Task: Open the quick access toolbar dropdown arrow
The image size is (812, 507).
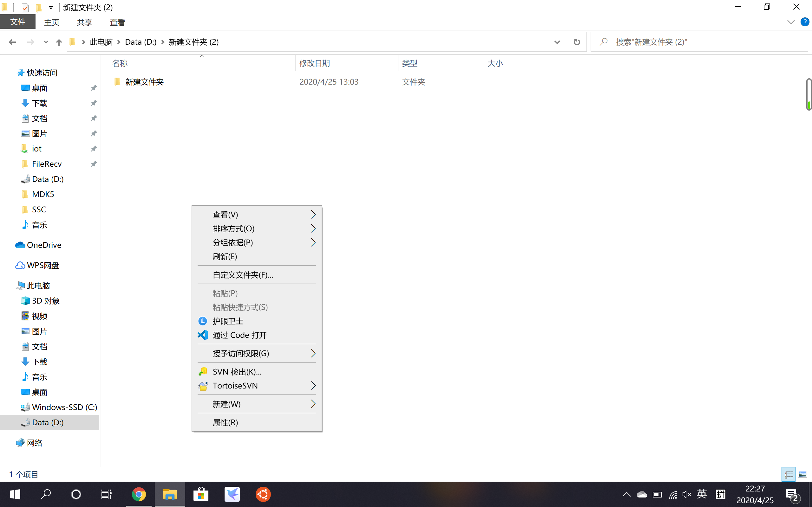Action: pos(51,7)
